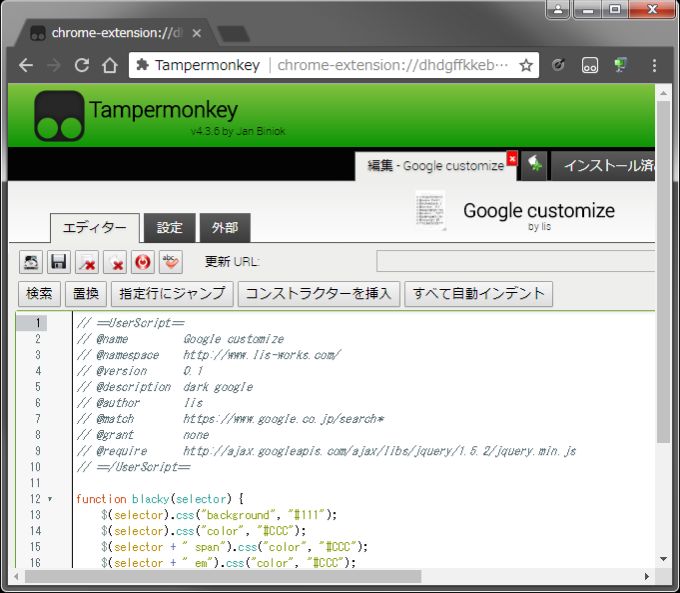
Task: Select the 編集 - Google customize tab
Action: click(x=435, y=166)
